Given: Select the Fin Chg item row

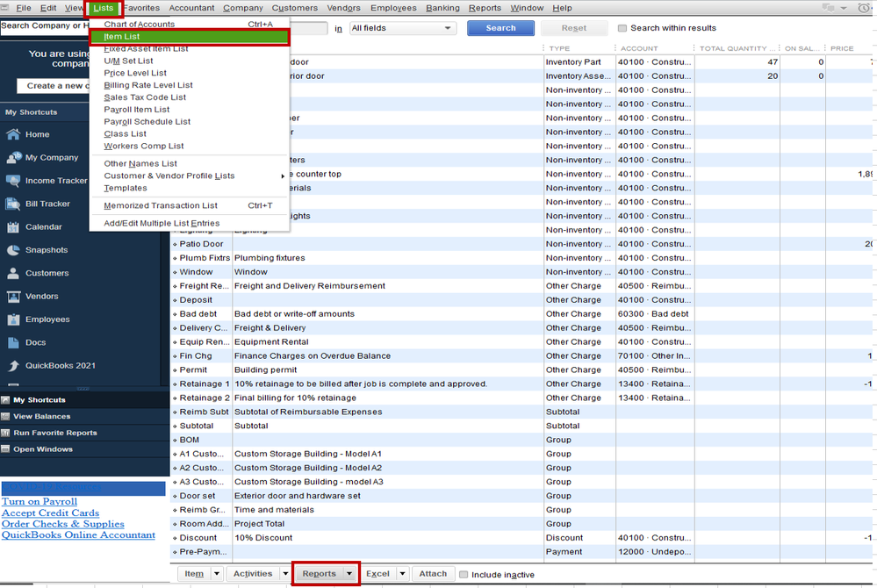Looking at the screenshot, I should 522,355.
